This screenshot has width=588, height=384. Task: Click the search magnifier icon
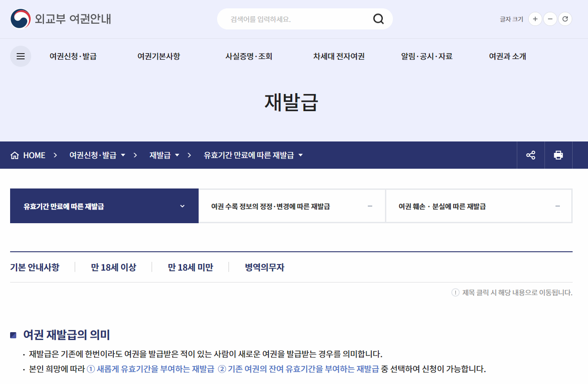point(378,19)
